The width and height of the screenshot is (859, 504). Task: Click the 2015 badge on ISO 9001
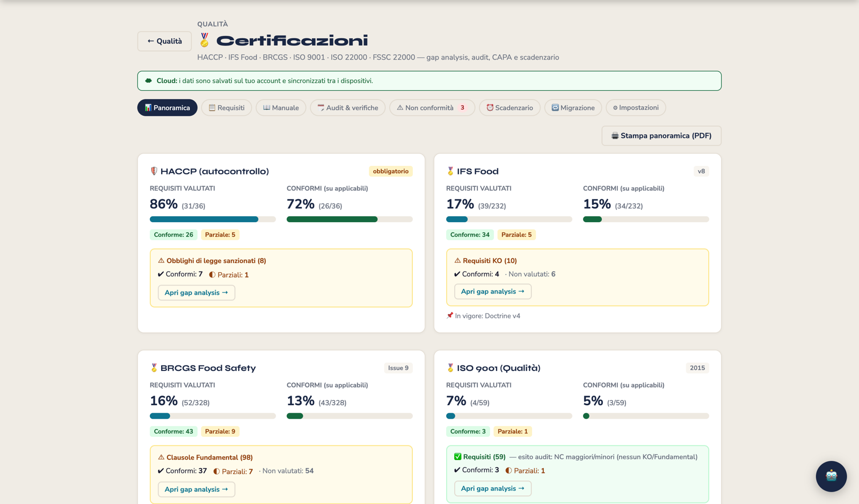tap(697, 368)
